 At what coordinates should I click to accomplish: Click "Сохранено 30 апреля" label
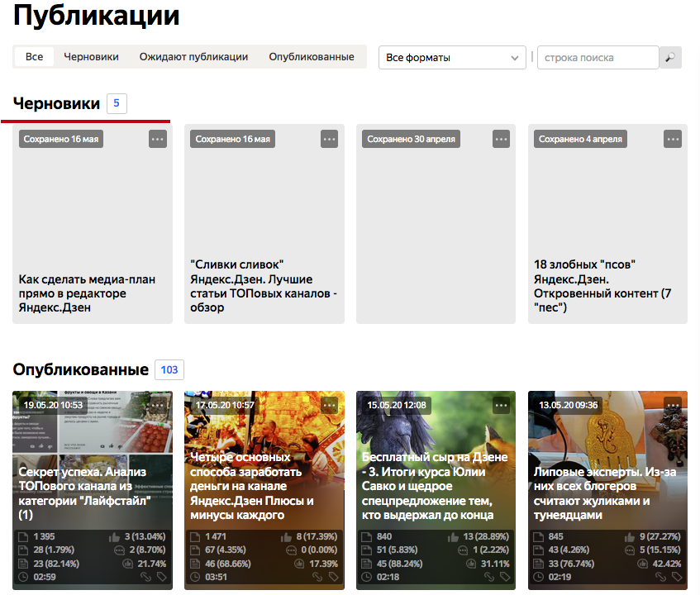[411, 139]
